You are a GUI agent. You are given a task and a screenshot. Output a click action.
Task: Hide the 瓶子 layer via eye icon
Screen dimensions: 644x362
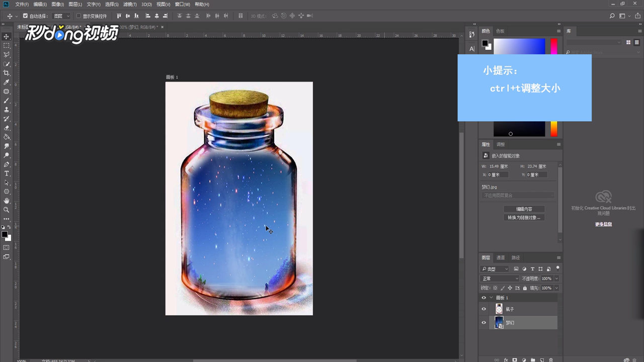pos(484,309)
